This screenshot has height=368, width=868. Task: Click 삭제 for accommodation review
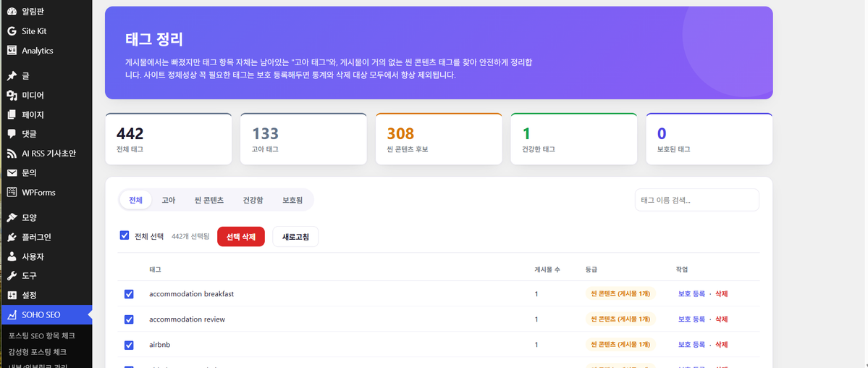click(x=721, y=319)
